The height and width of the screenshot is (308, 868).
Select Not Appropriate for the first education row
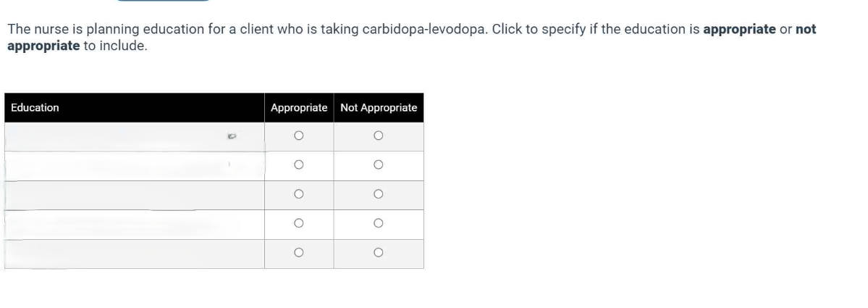point(378,136)
